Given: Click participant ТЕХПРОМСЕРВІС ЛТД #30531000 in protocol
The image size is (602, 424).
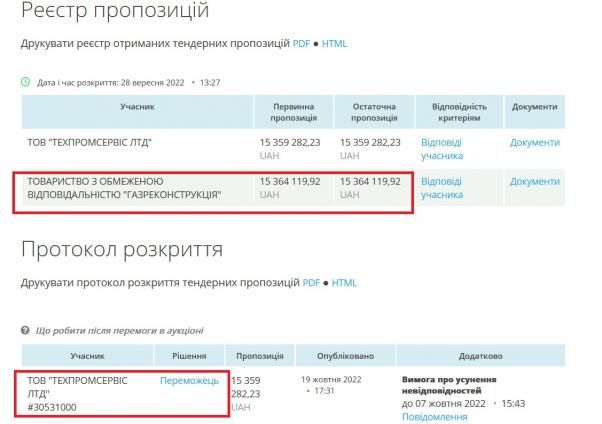Looking at the screenshot, I should pyautogui.click(x=77, y=394).
